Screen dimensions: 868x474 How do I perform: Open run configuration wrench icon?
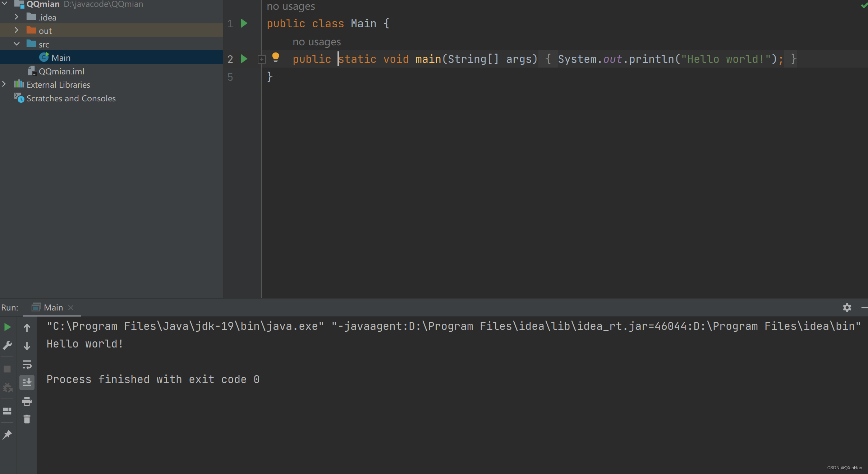point(7,345)
